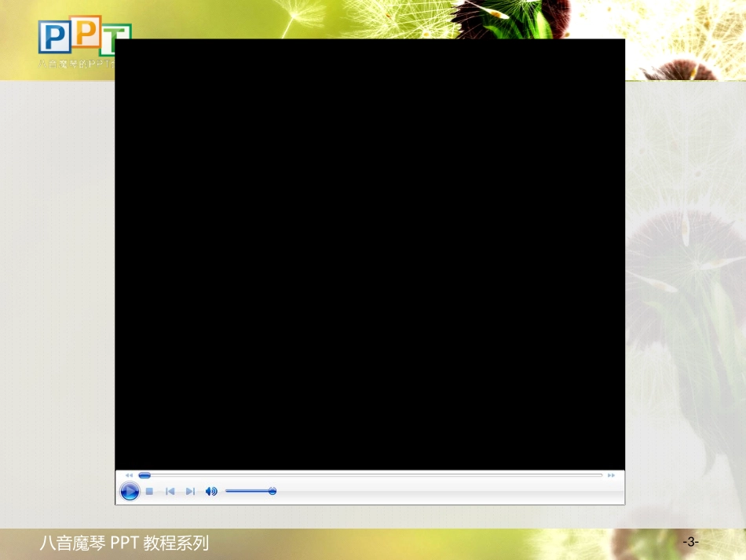This screenshot has width=746, height=560.
Task: Click the blue P tile in PPT logo
Action: coord(55,37)
